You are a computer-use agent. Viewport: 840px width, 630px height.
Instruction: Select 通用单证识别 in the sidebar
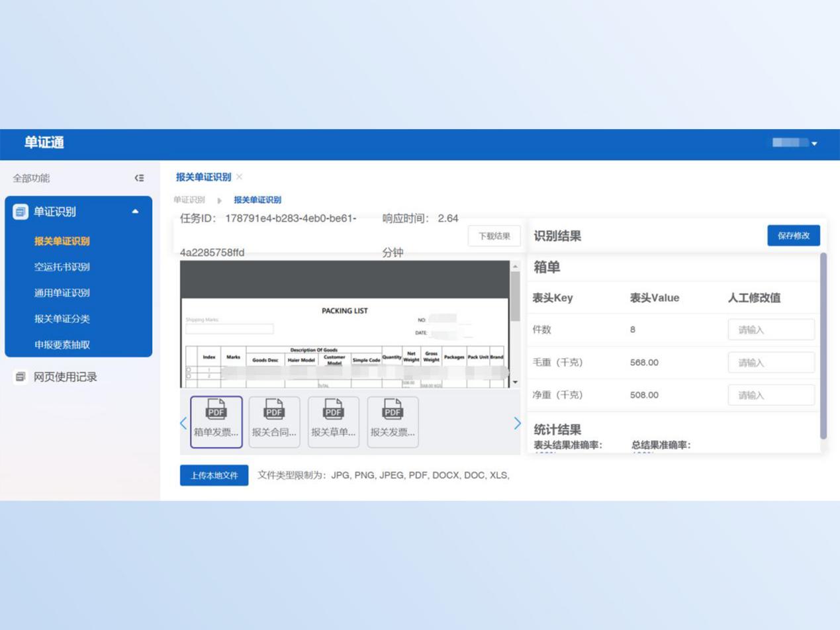(x=62, y=292)
